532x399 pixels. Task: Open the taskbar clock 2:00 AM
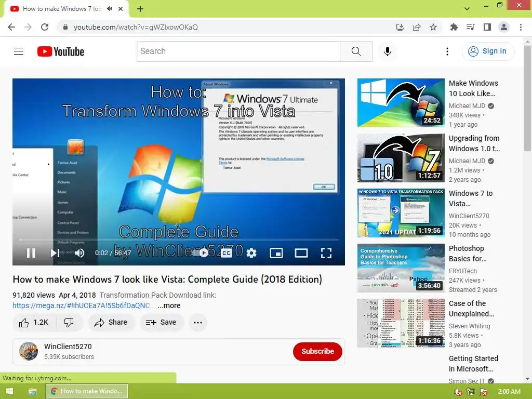pyautogui.click(x=509, y=392)
